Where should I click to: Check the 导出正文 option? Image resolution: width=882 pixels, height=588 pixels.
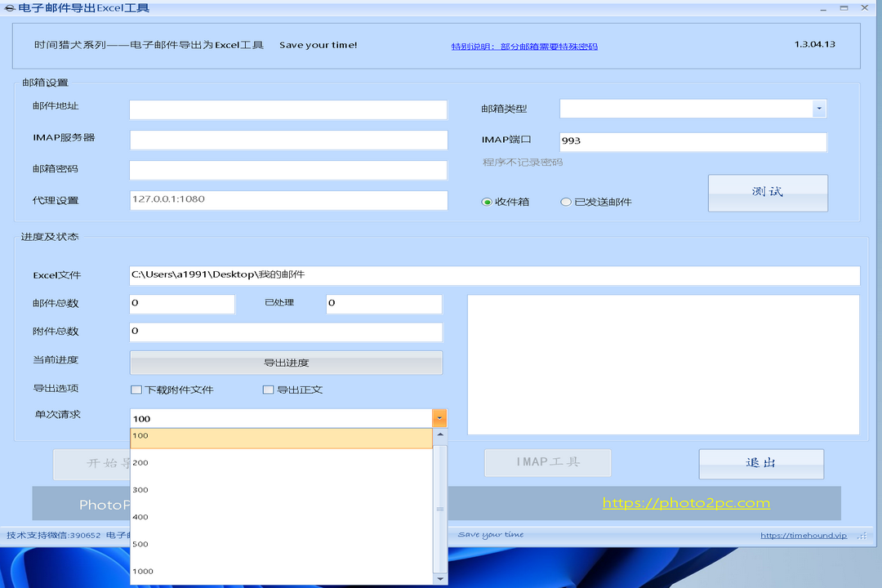point(268,390)
